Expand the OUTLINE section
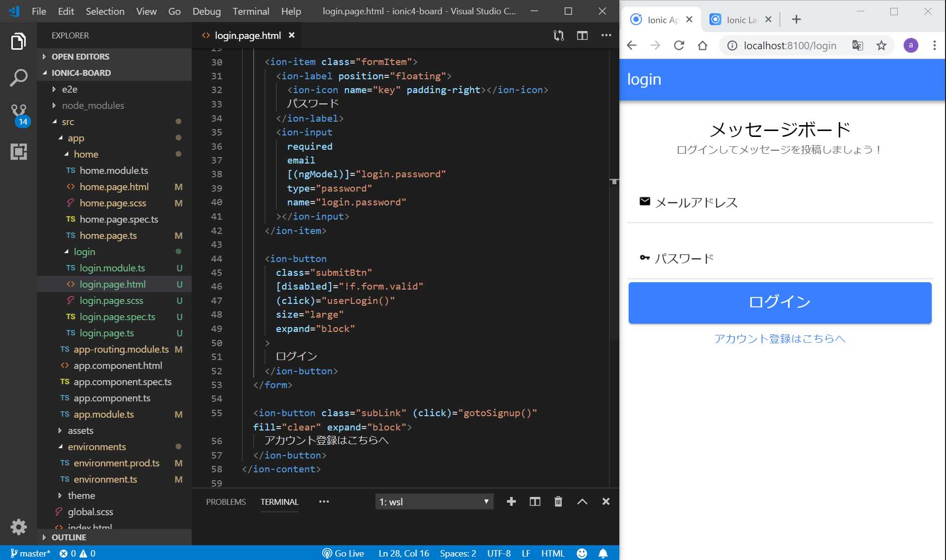The image size is (946, 560). pyautogui.click(x=68, y=537)
